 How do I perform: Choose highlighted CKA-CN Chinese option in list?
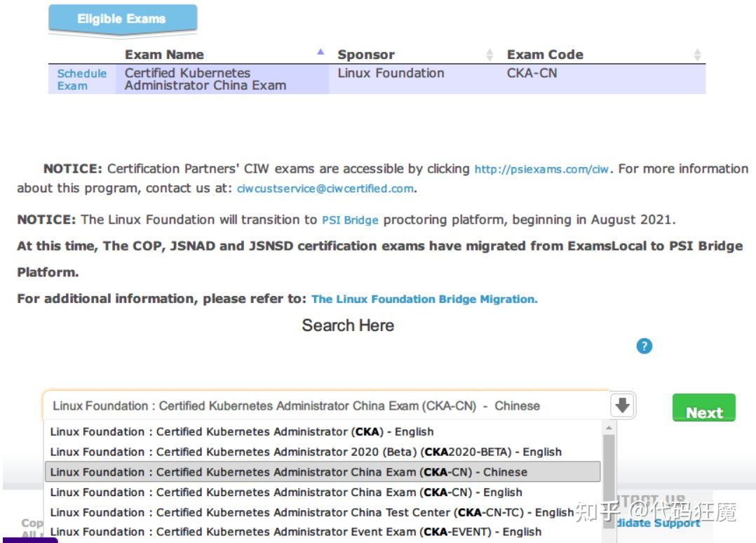289,471
